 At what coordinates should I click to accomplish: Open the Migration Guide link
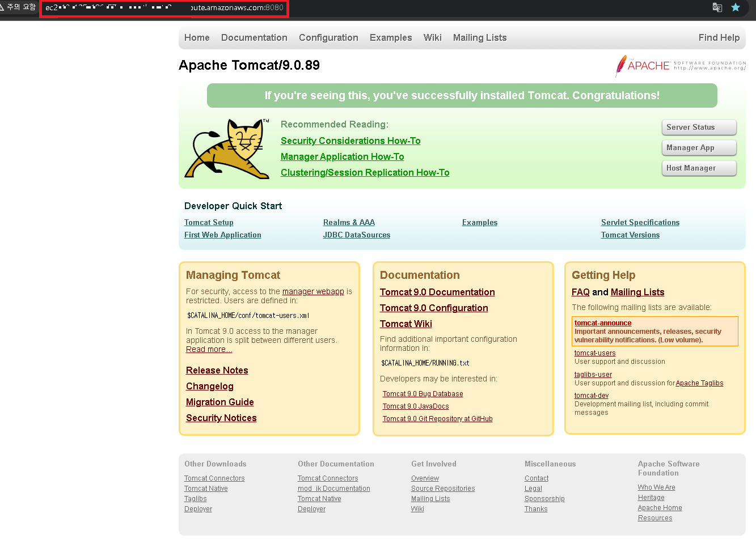click(x=220, y=402)
